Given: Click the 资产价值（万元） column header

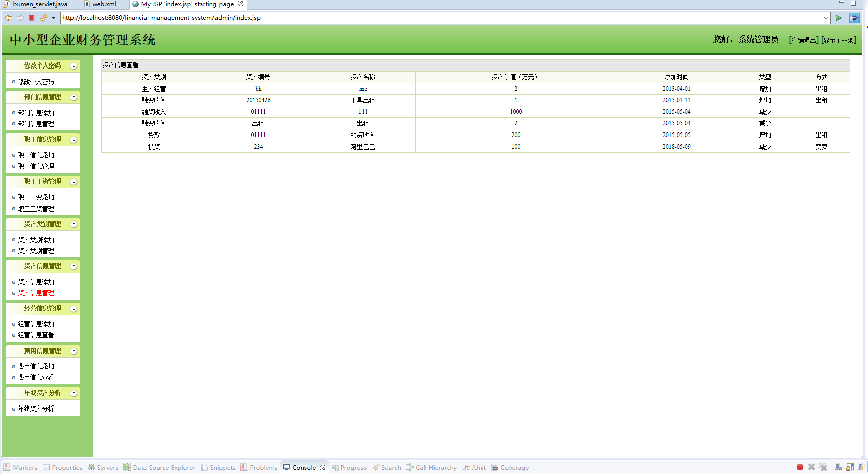Looking at the screenshot, I should (x=516, y=77).
